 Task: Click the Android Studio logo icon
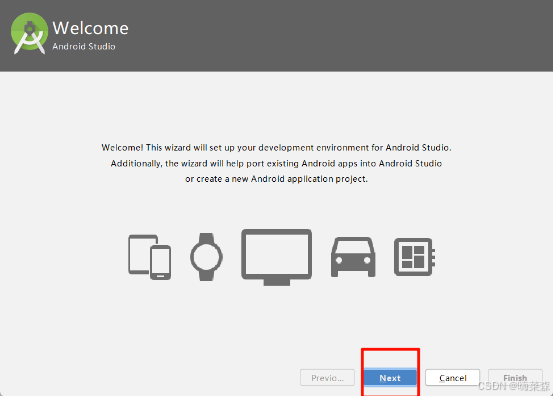coord(29,34)
